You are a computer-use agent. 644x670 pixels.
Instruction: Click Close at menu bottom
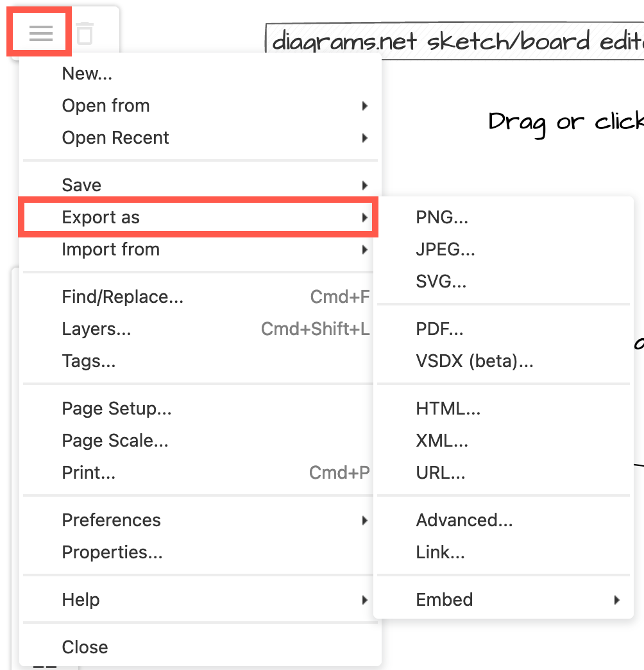(85, 647)
